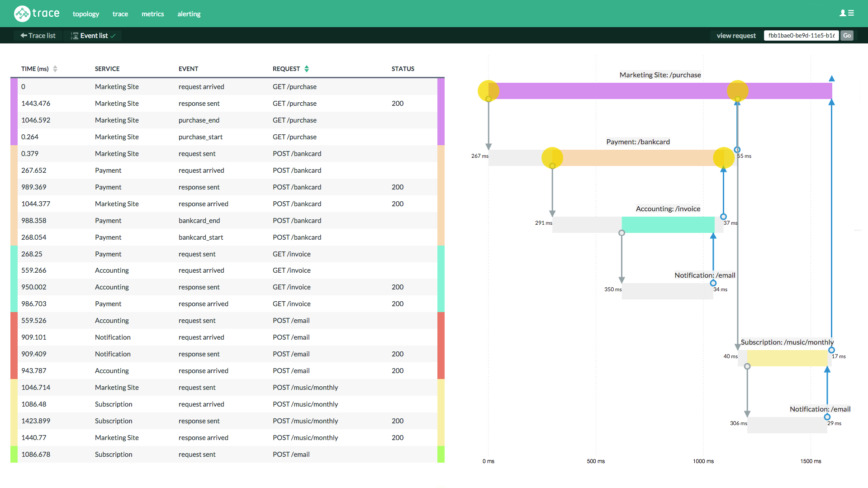Sort by REQUEST column arrows

point(307,69)
